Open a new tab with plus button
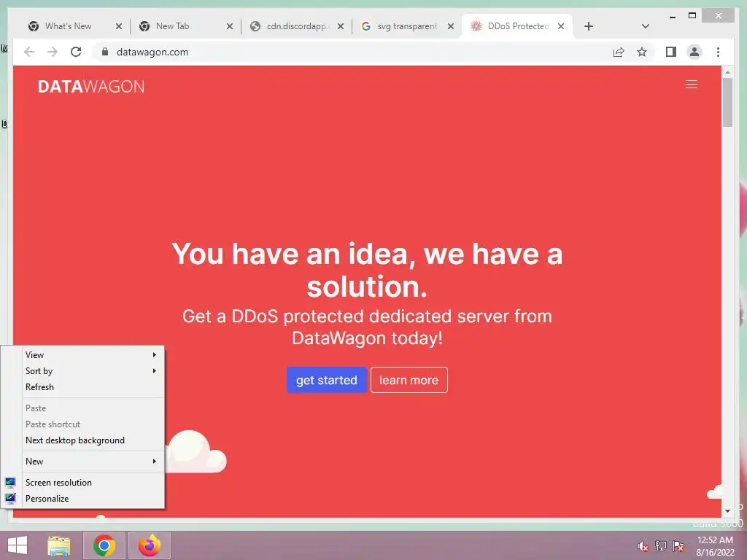This screenshot has height=560, width=747. [x=589, y=26]
